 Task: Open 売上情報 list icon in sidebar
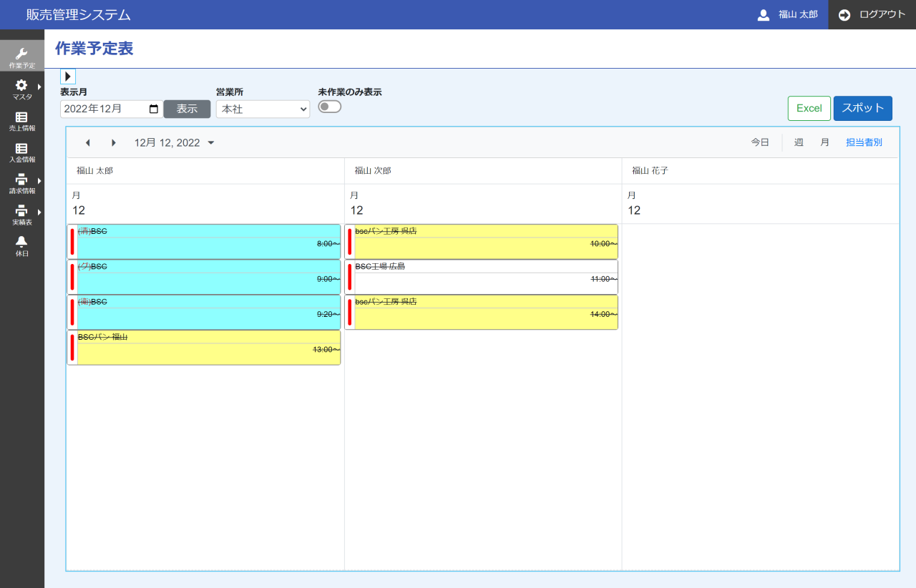click(x=21, y=117)
